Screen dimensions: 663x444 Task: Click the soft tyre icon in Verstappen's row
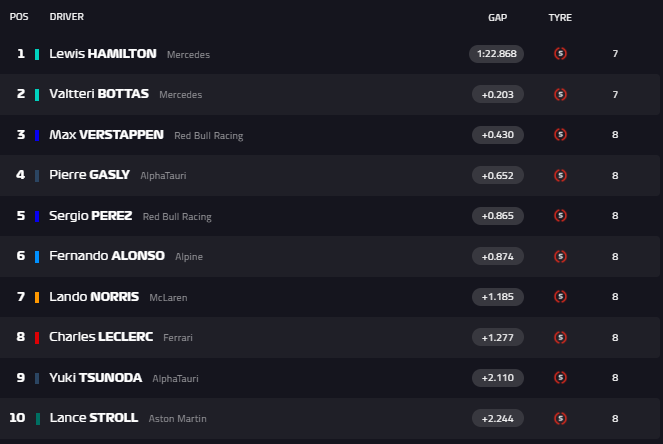point(560,135)
